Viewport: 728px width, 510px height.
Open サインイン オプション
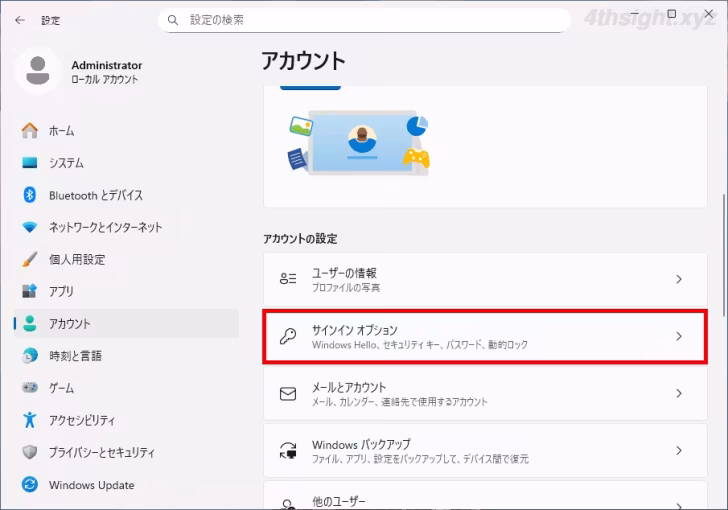485,336
